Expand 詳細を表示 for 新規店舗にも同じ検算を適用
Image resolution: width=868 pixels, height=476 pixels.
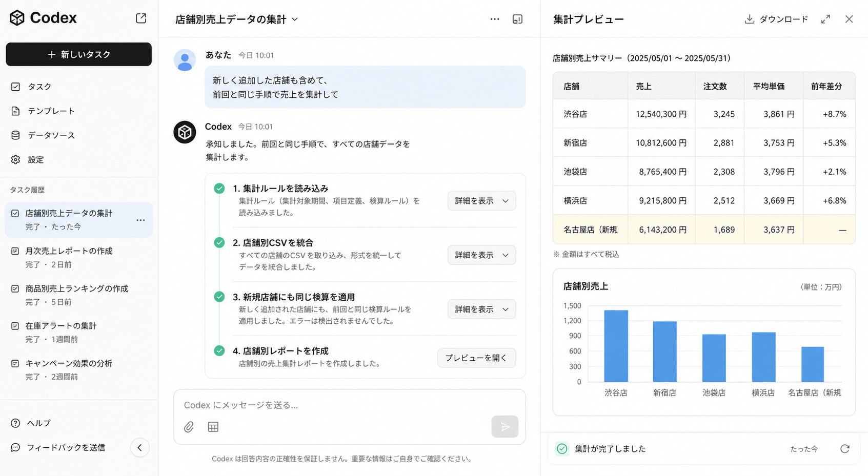tap(481, 309)
